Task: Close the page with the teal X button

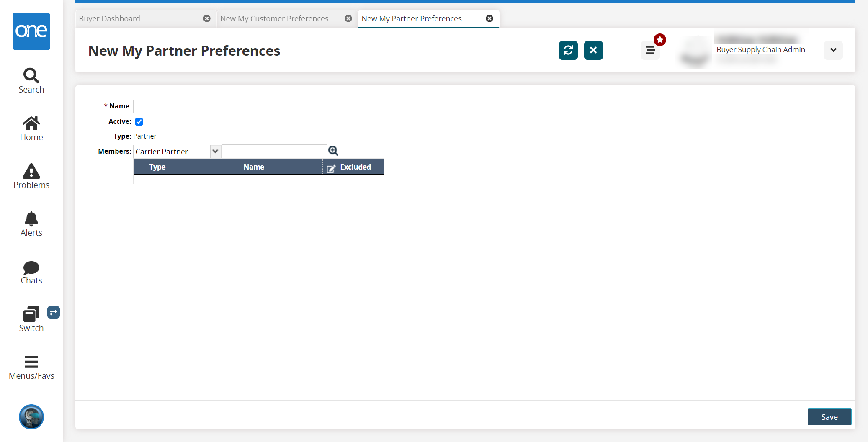Action: point(593,50)
